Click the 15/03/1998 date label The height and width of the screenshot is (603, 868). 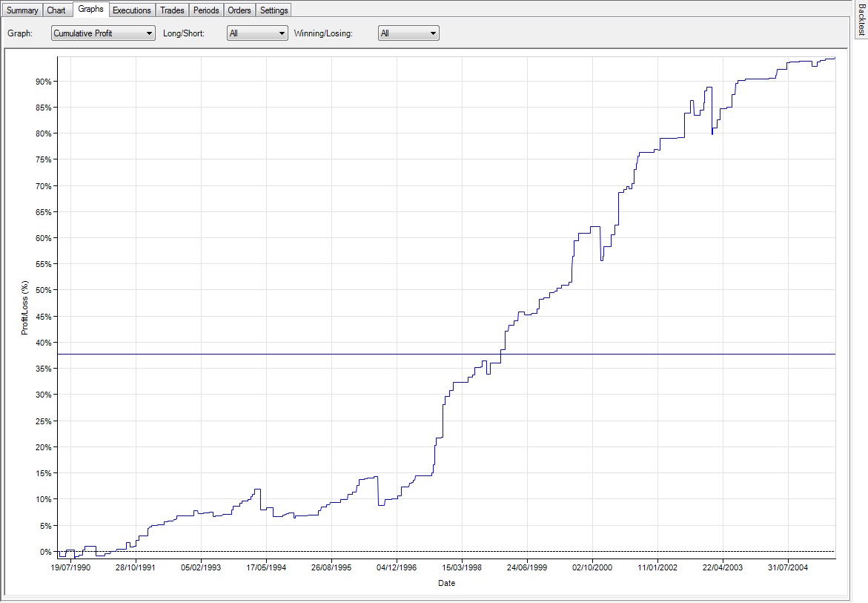pyautogui.click(x=462, y=567)
